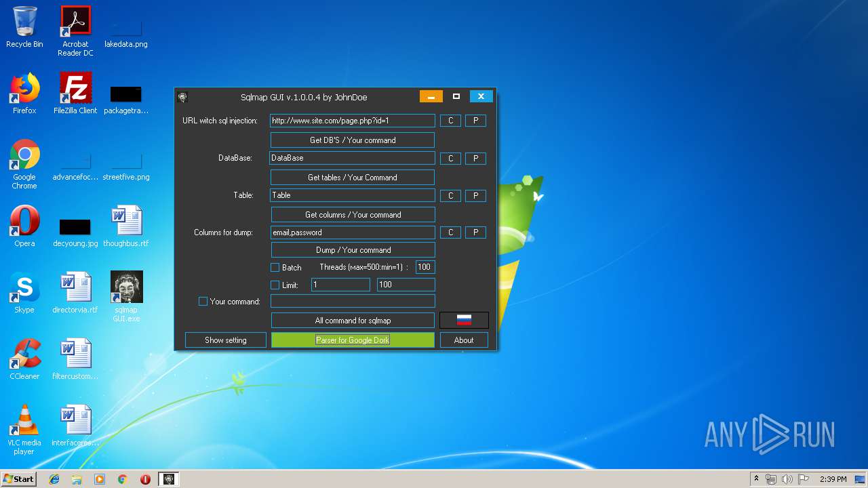Click All command for sqlmap button
This screenshot has height=488, width=868.
click(353, 321)
